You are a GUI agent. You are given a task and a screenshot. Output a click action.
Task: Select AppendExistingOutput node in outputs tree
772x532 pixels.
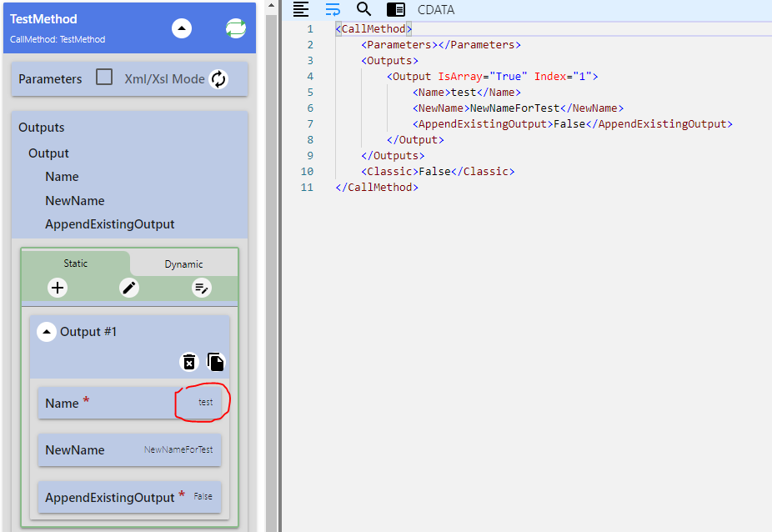pyautogui.click(x=110, y=224)
